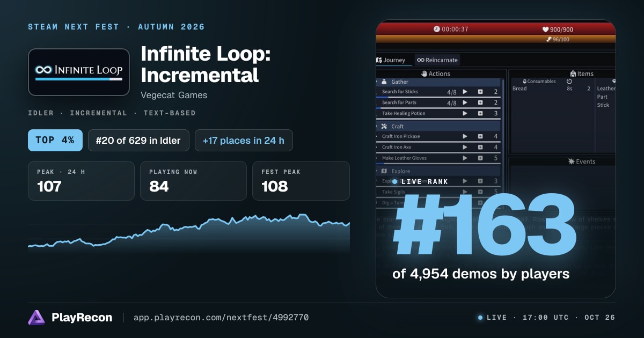Viewport: 644px width, 338px height.
Task: Queue Make Leather Gloves with plus icon
Action: (x=480, y=158)
